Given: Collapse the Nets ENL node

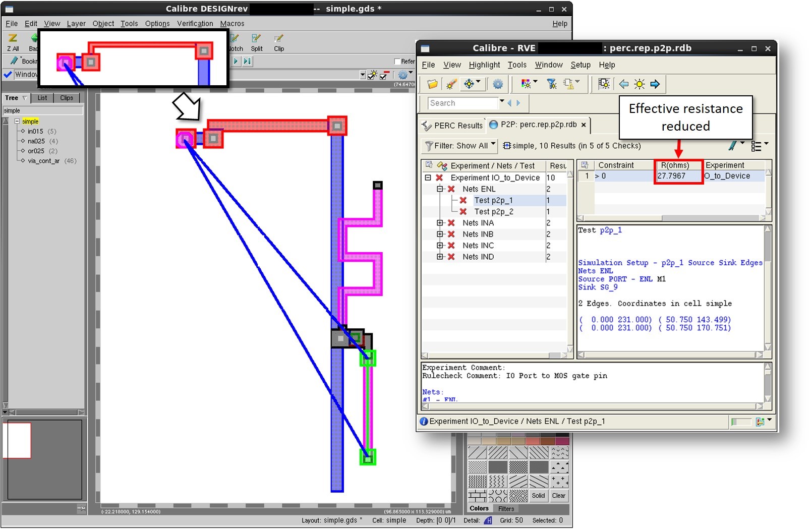Looking at the screenshot, I should click(440, 189).
